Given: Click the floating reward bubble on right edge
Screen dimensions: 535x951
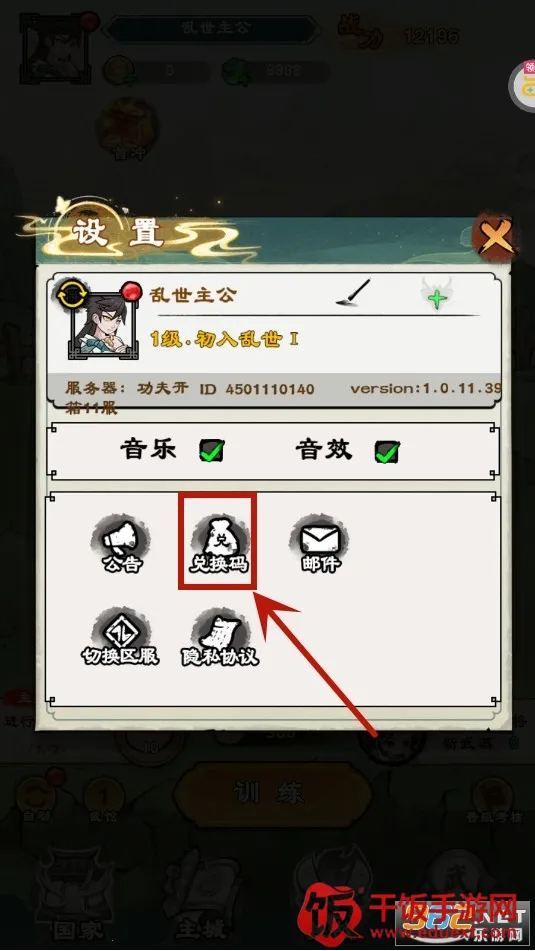Looking at the screenshot, I should 523,85.
